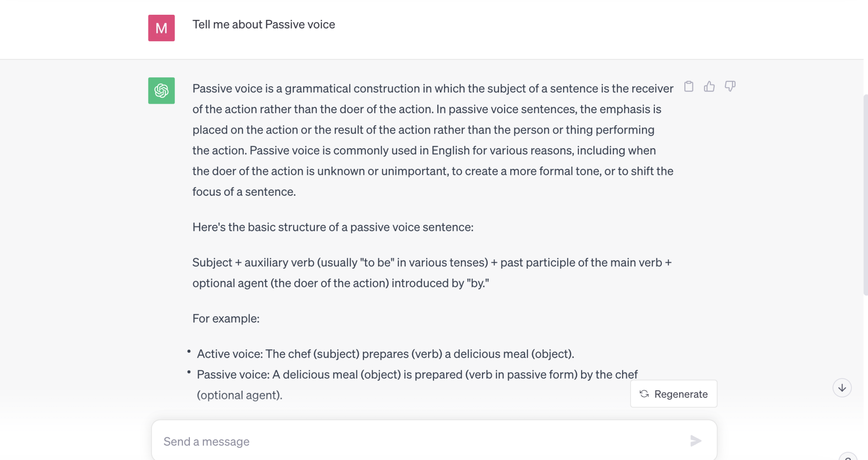
Task: Click the green ChatGPT logo avatar
Action: tap(161, 91)
